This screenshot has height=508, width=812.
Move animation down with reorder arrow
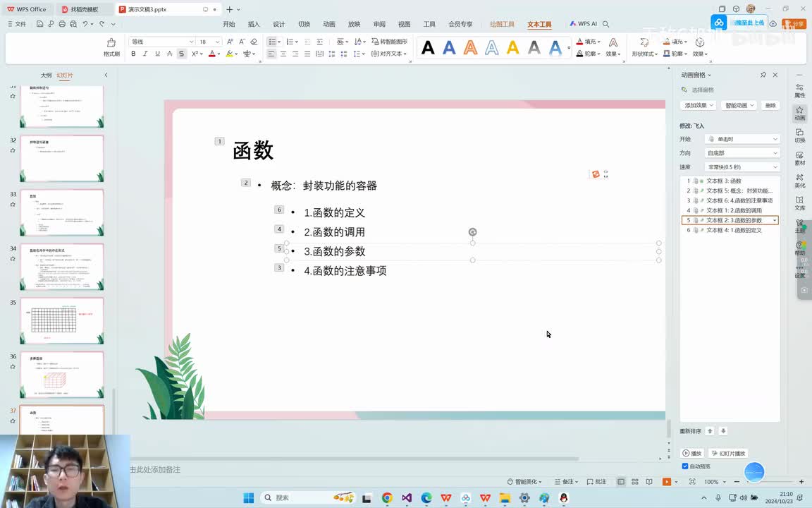point(723,431)
